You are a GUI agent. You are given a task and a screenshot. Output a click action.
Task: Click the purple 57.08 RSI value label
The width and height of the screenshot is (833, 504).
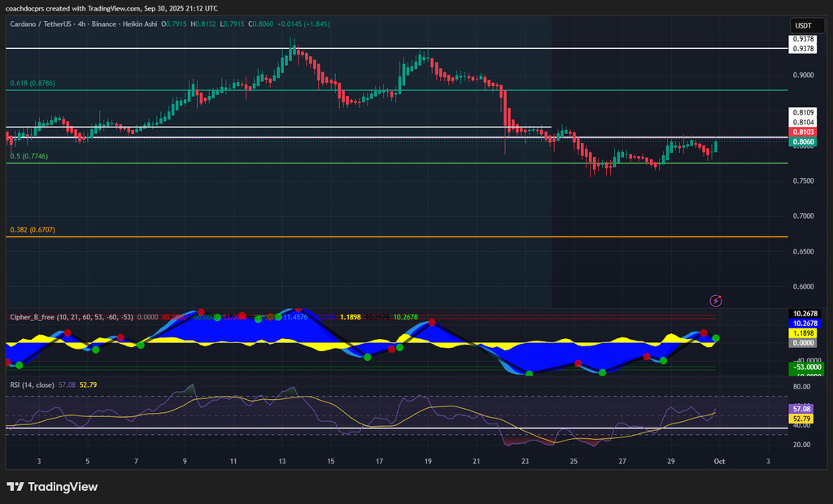pyautogui.click(x=803, y=409)
